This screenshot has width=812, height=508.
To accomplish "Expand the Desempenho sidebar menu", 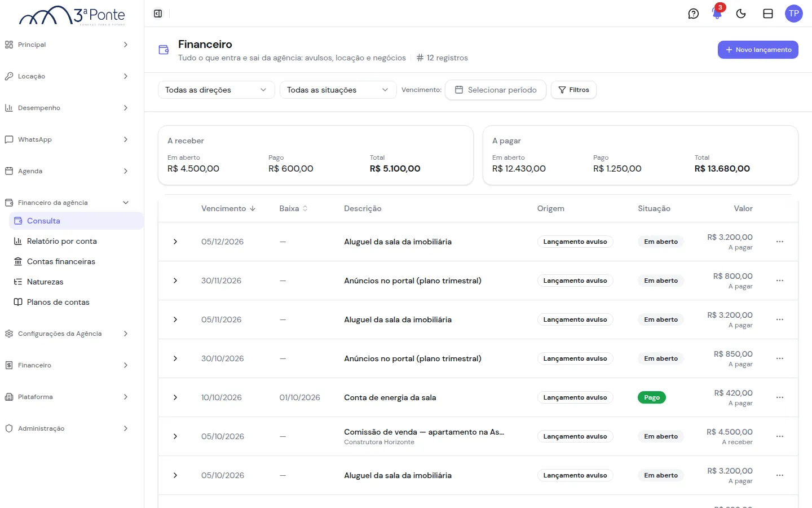I will (68, 108).
